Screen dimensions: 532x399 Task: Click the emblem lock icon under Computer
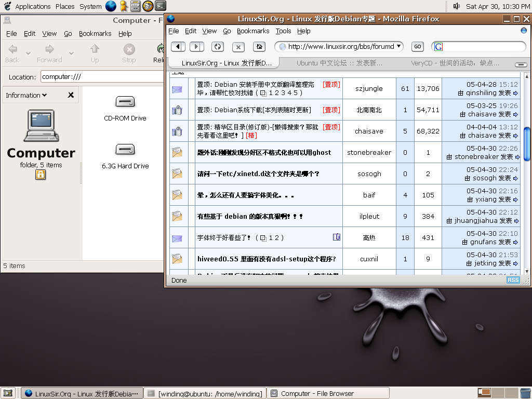(41, 175)
